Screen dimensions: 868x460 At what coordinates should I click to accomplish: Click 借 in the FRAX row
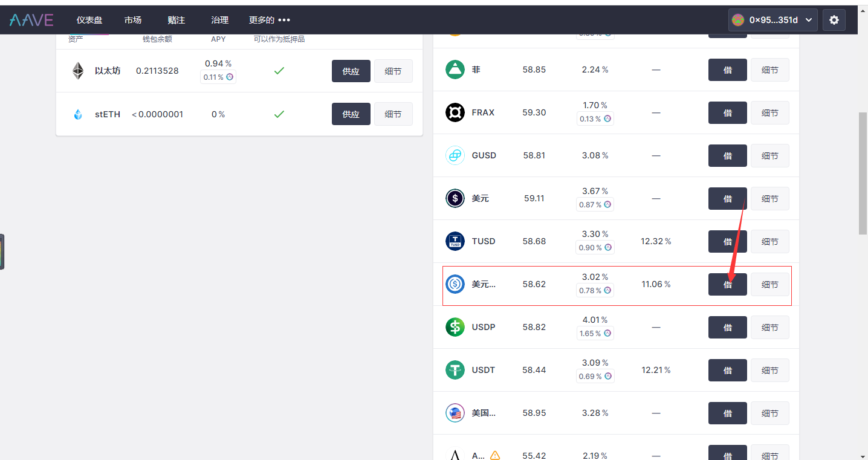(728, 112)
